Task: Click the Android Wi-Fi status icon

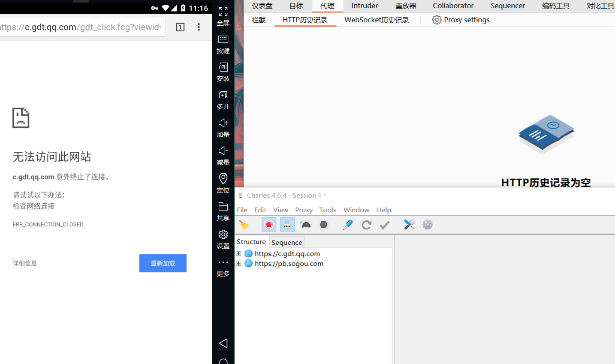Action: [x=166, y=8]
